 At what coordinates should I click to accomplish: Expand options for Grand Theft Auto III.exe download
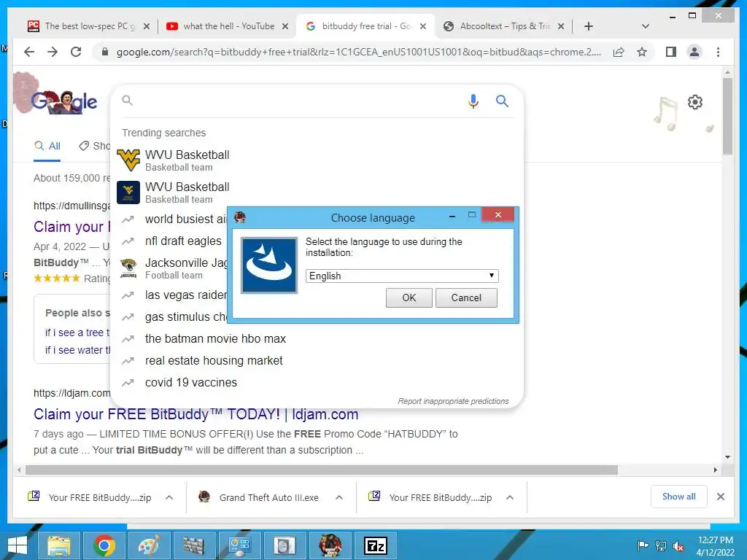(x=338, y=497)
